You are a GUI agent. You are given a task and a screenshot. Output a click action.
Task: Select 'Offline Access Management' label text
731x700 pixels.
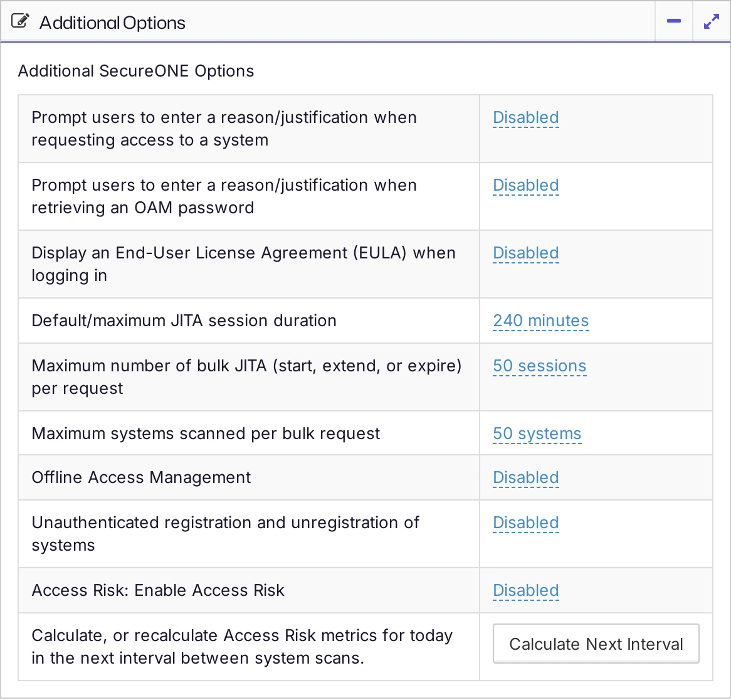click(x=141, y=477)
